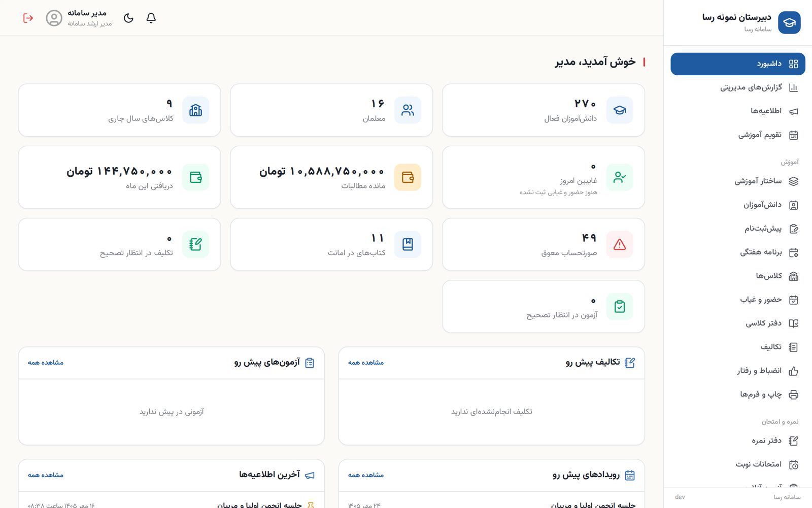Click the ساختار آموزشی layers icon
This screenshot has width=812, height=508.
tap(794, 181)
